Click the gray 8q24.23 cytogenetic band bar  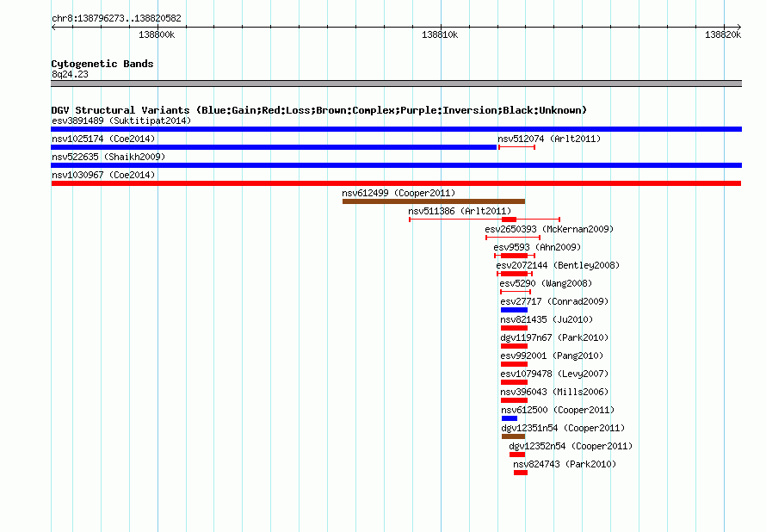(396, 84)
